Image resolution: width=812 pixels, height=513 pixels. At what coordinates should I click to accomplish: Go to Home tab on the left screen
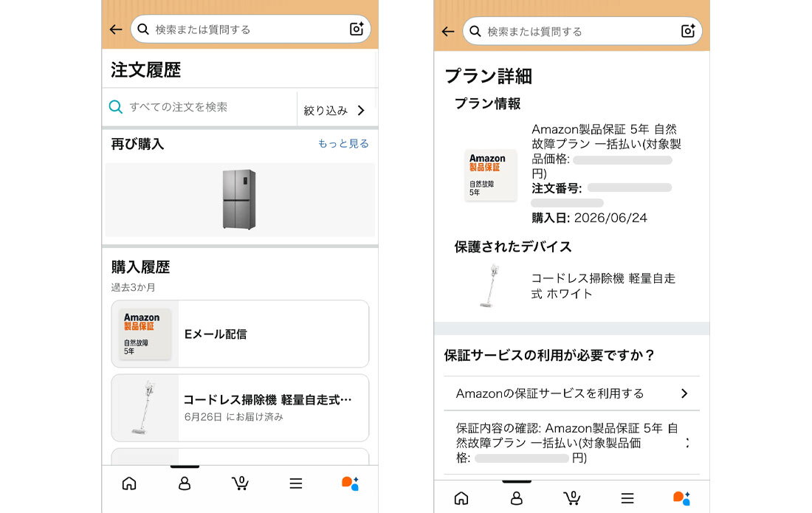[x=129, y=483]
